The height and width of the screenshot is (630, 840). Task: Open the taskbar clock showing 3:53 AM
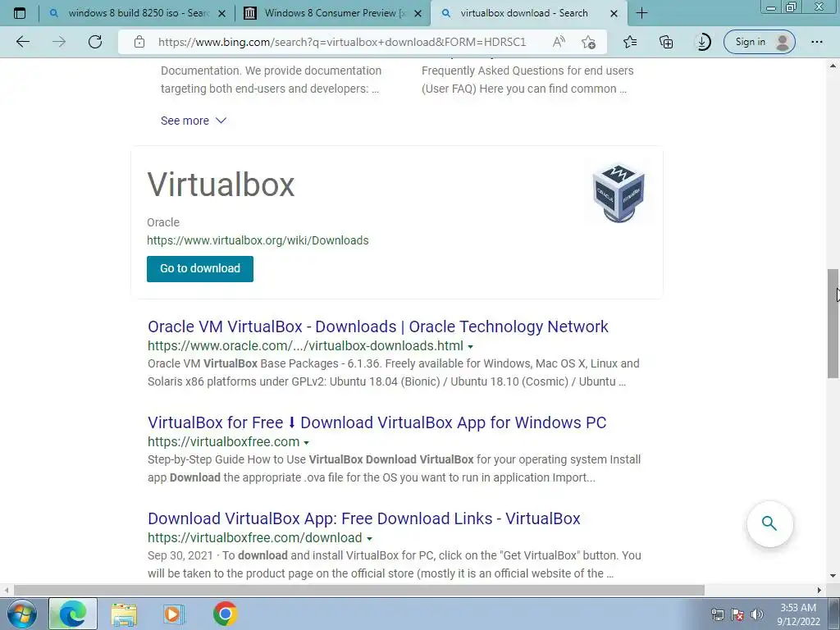coord(798,614)
